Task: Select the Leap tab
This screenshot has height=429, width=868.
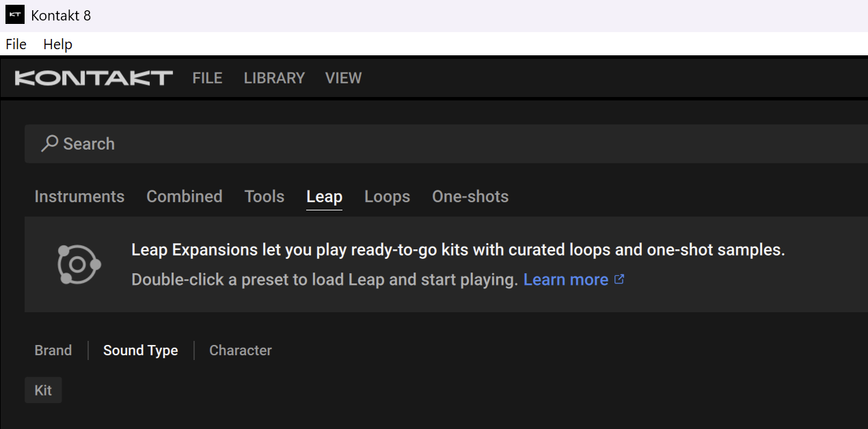Action: pos(324,197)
